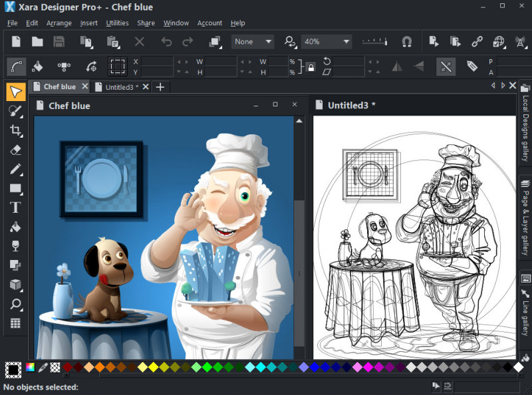The height and width of the screenshot is (395, 532).
Task: Toggle the aspect-ratio lock padlock
Action: point(311,67)
